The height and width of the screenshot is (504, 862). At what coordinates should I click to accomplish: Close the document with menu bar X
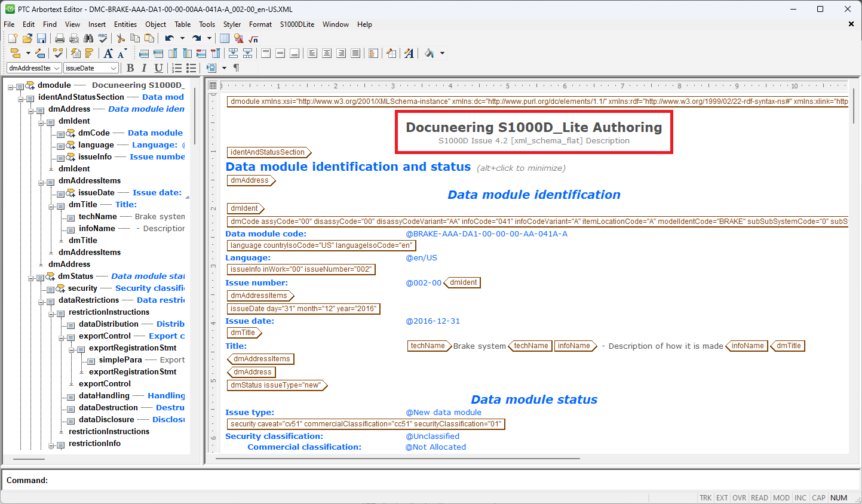(x=851, y=24)
